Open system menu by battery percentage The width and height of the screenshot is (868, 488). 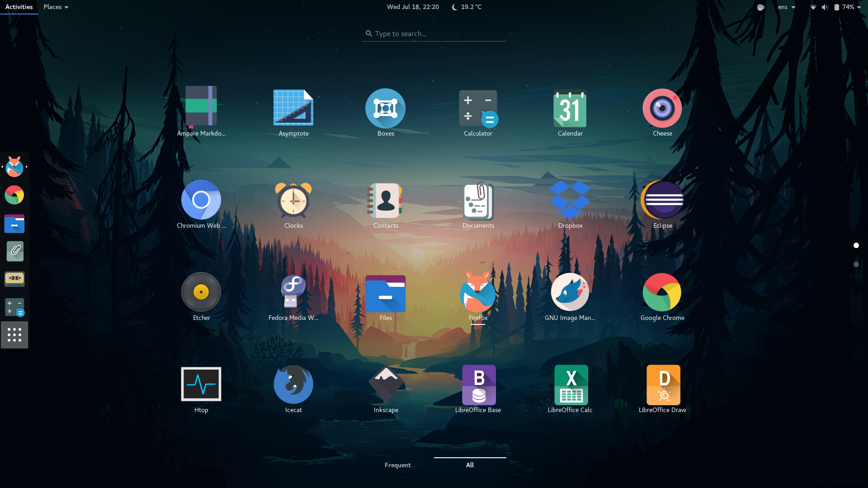point(848,7)
